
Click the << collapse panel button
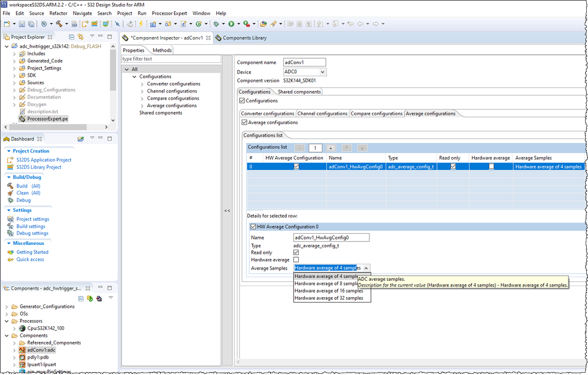click(x=227, y=211)
